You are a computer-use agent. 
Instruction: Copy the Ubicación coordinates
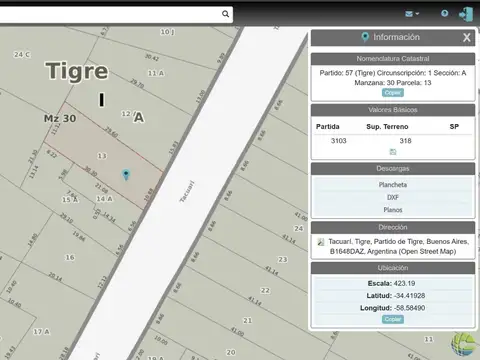393,319
